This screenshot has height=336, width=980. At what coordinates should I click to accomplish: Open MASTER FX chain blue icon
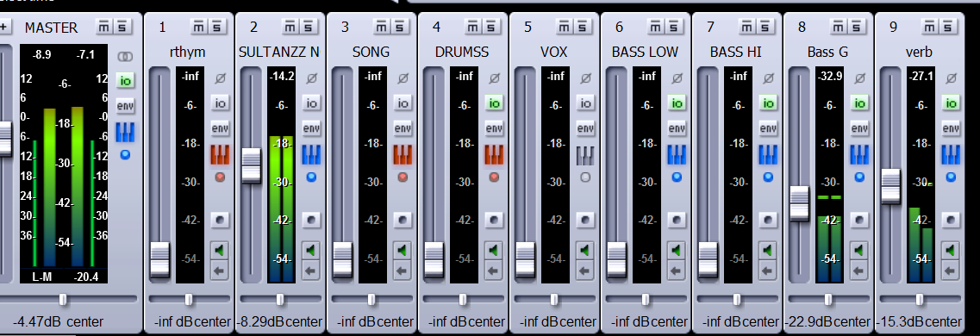click(x=126, y=132)
